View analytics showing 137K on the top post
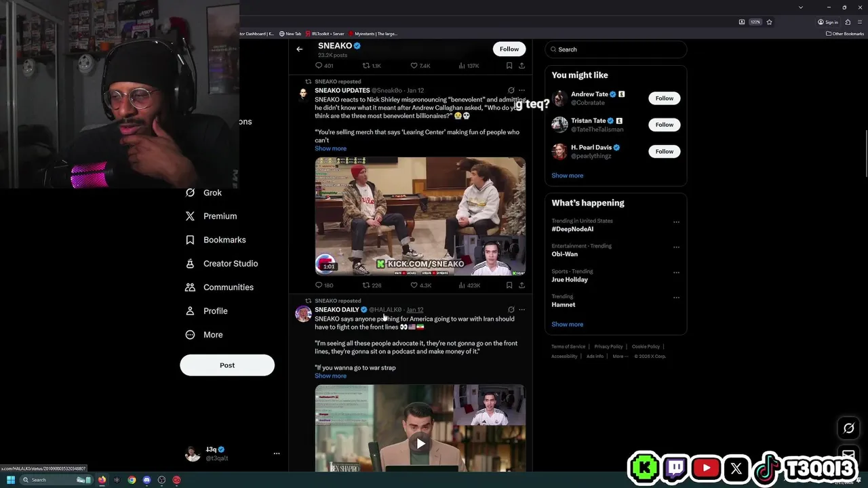This screenshot has width=868, height=488. pos(469,66)
